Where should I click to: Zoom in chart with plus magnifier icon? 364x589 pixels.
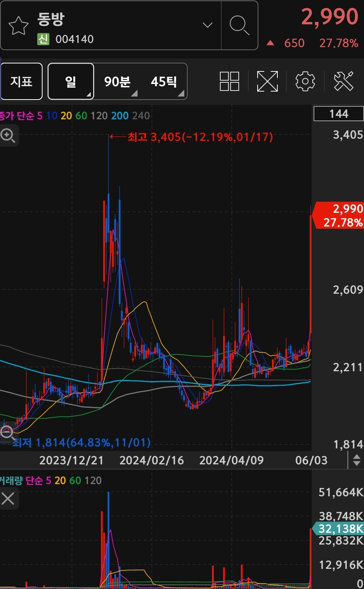point(8,136)
